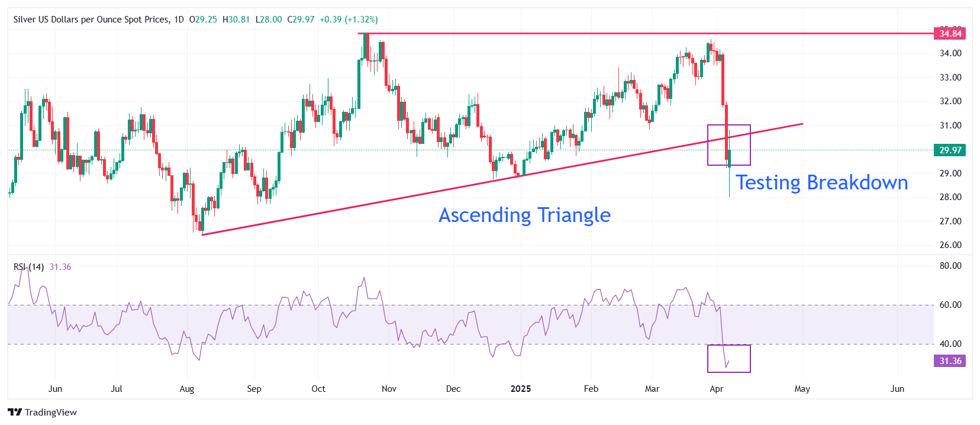Click the TradingView logo icon
The height and width of the screenshot is (425, 980).
[15, 412]
